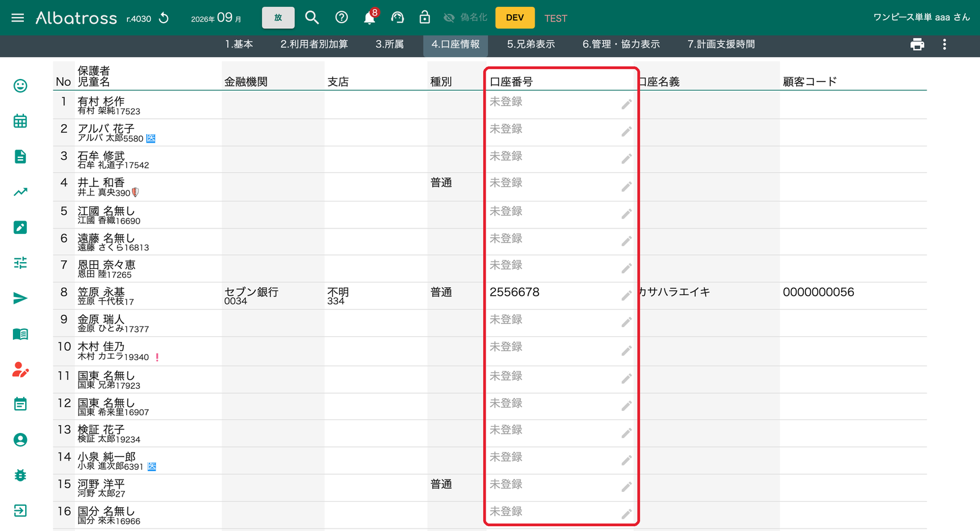Edit account number for 有村 杉作
The image size is (980, 531).
pos(627,104)
